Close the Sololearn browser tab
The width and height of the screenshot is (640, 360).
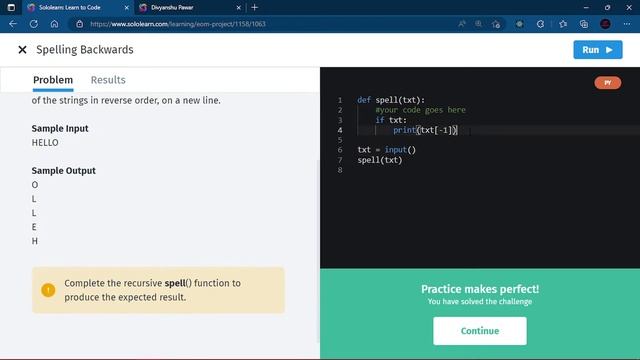[x=127, y=7]
